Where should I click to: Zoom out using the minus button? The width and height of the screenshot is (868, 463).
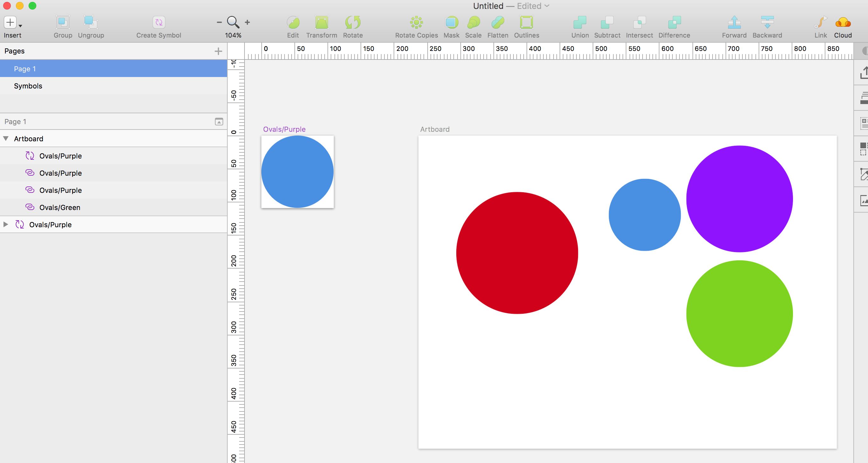(219, 22)
